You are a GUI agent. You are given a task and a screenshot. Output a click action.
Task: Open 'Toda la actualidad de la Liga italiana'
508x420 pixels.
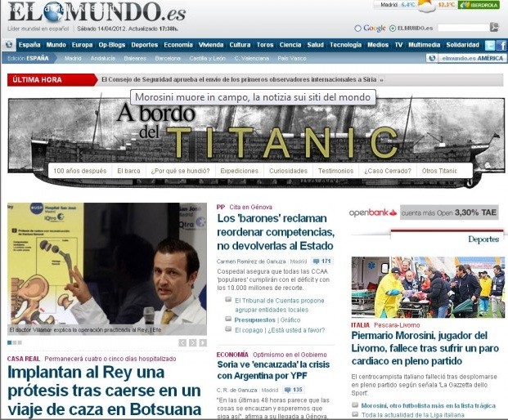coord(413,415)
